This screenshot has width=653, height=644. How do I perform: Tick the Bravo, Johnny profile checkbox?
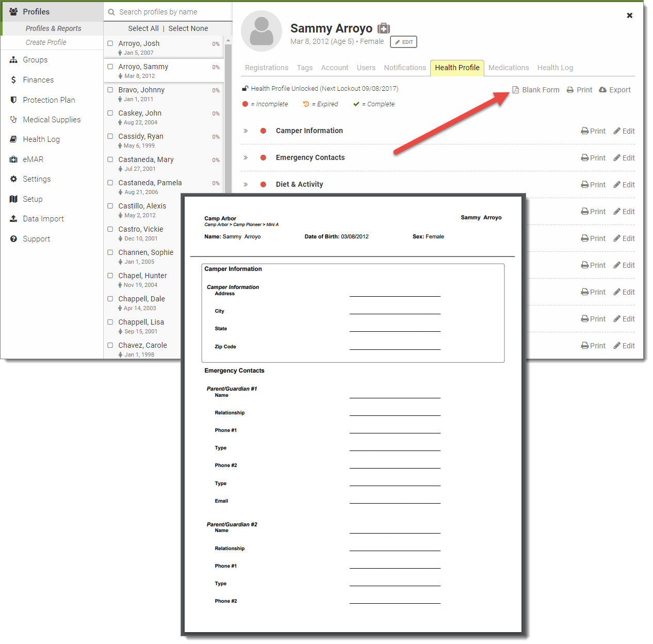click(110, 90)
